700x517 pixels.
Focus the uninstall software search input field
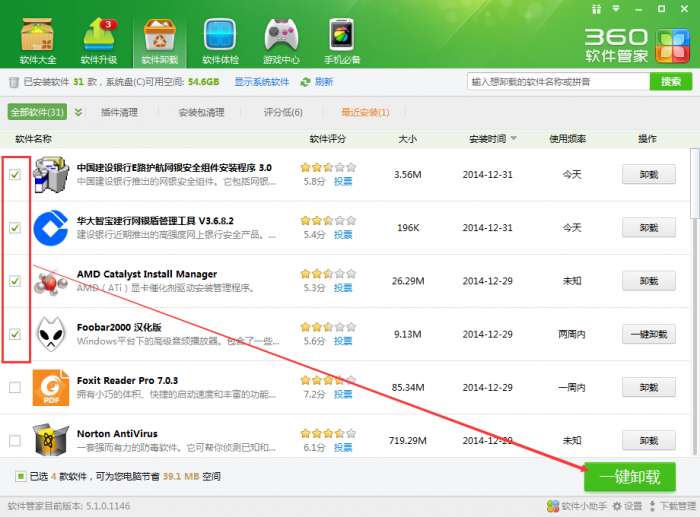click(x=558, y=82)
